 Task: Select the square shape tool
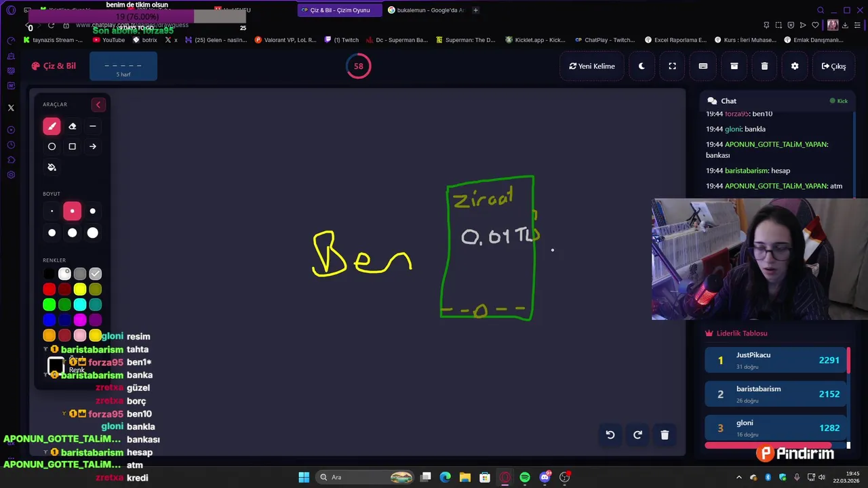click(x=73, y=146)
